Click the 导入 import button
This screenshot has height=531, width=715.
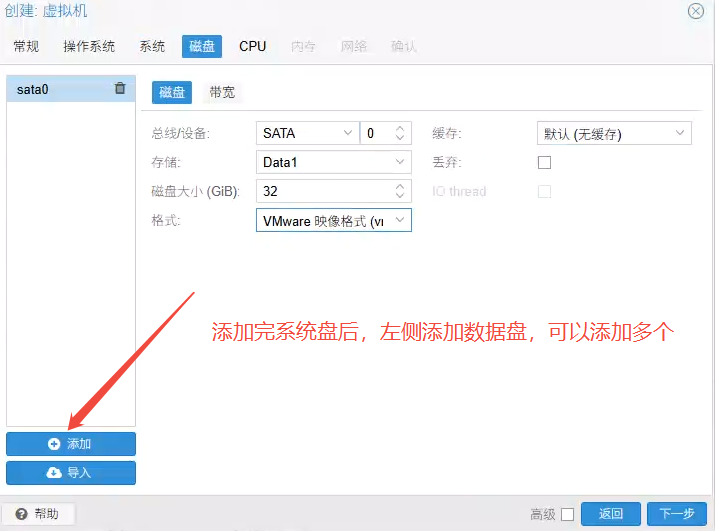point(71,473)
